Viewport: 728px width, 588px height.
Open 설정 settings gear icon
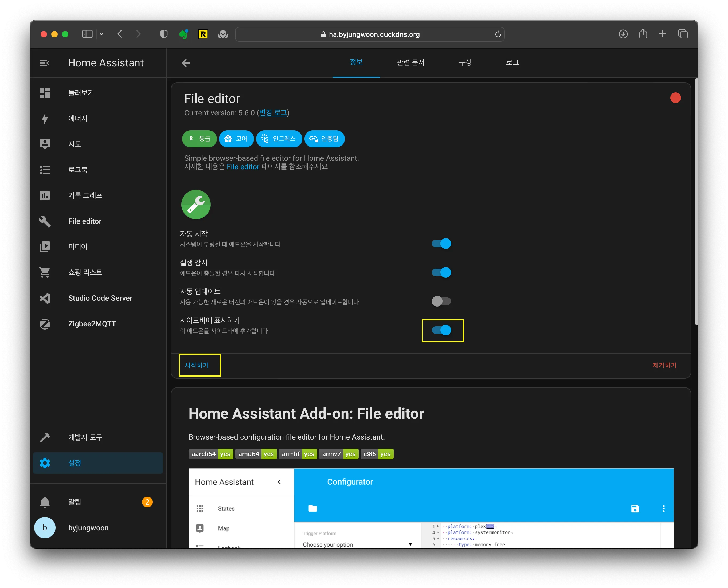45,463
